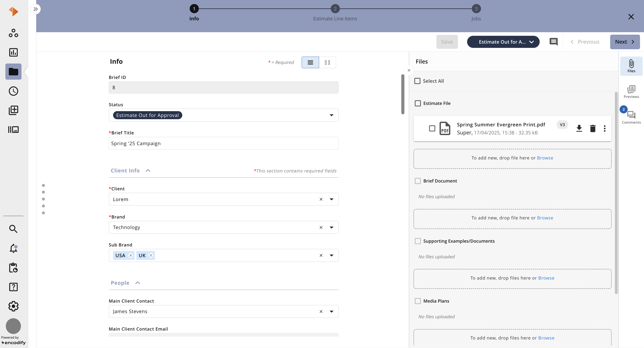Switch to single-column form layout

(x=310, y=62)
